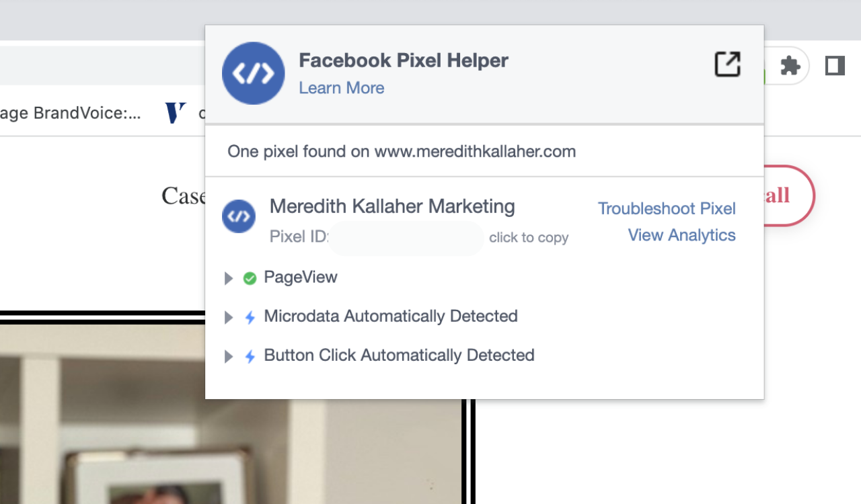Image resolution: width=861 pixels, height=504 pixels.
Task: Open the Troubleshoot Pixel link
Action: [667, 209]
